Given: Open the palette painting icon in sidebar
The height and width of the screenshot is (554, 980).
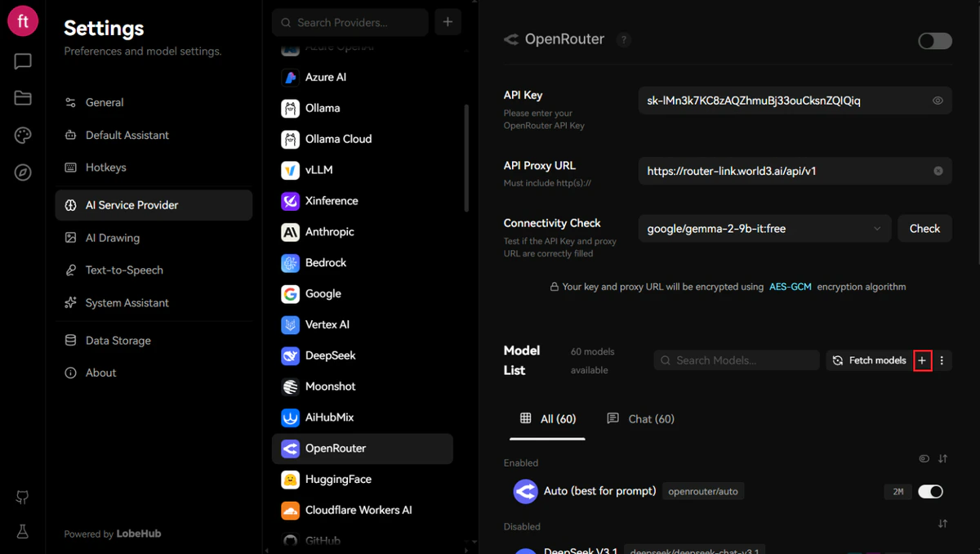Looking at the screenshot, I should (x=23, y=136).
